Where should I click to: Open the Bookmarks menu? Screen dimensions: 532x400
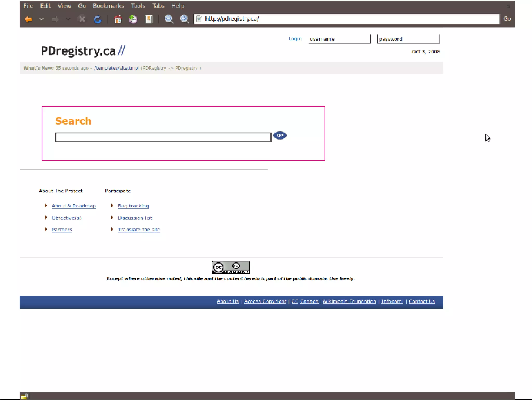coord(108,6)
